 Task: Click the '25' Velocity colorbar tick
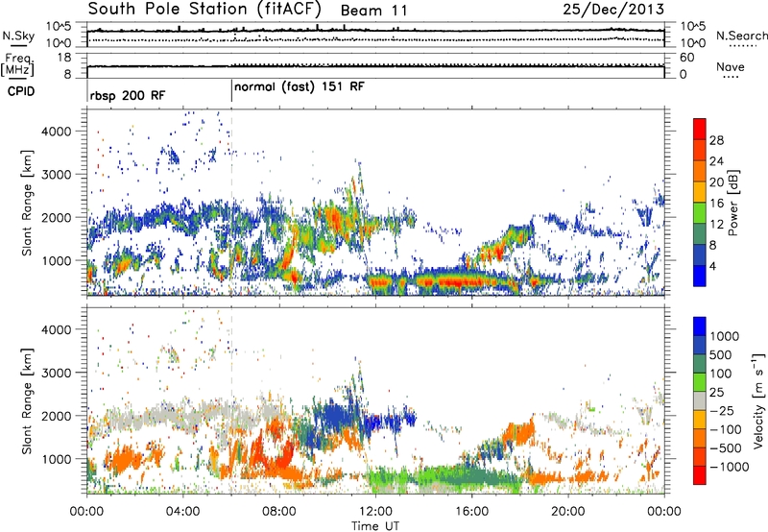click(x=717, y=392)
